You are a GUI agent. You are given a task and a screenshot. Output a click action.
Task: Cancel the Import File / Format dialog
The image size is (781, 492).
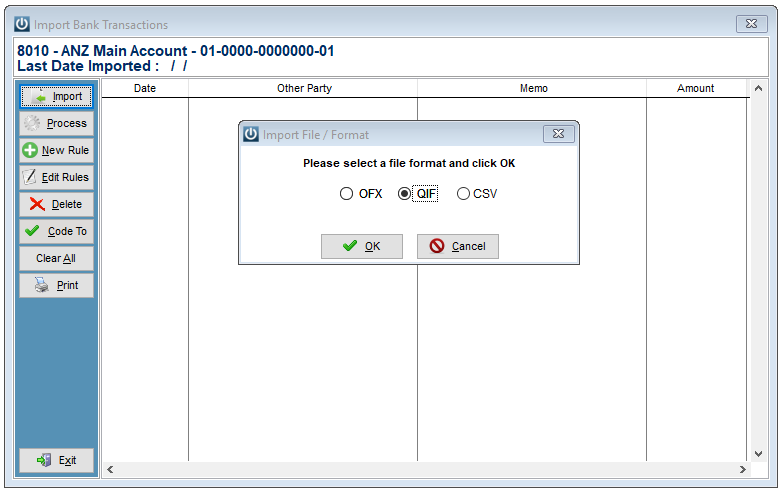coord(458,246)
